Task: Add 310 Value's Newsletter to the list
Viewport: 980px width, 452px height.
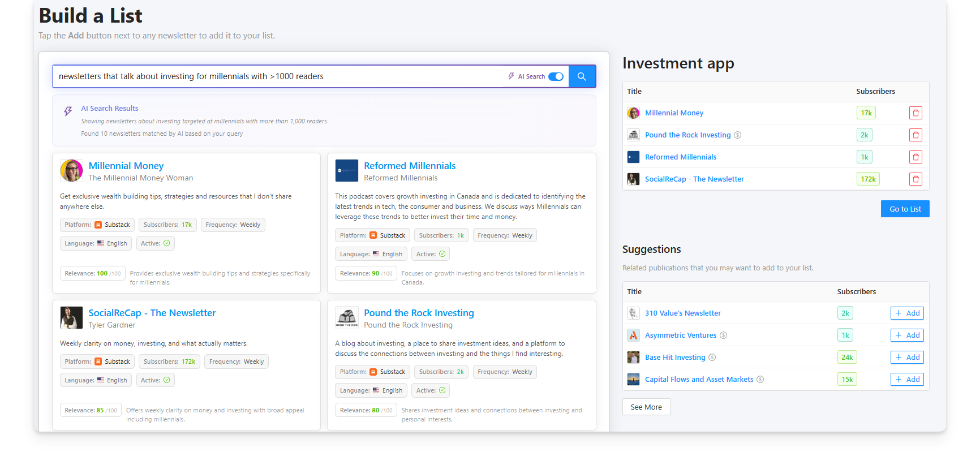Action: 906,313
